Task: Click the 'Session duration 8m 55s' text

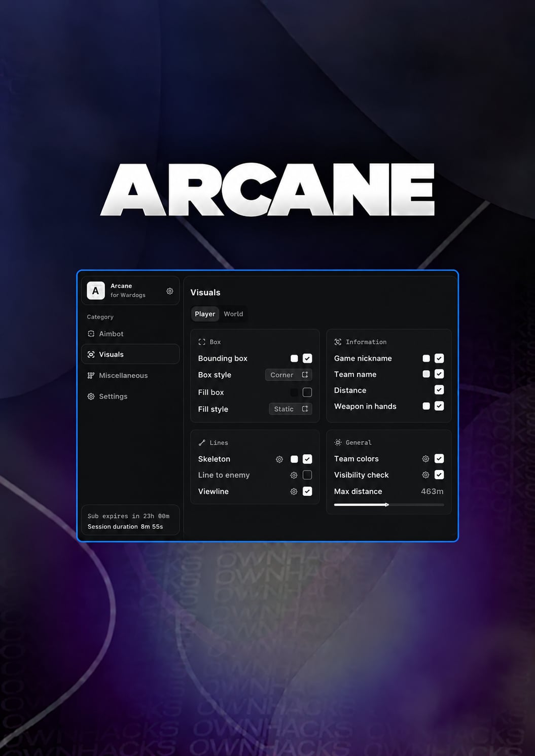Action: tap(125, 527)
